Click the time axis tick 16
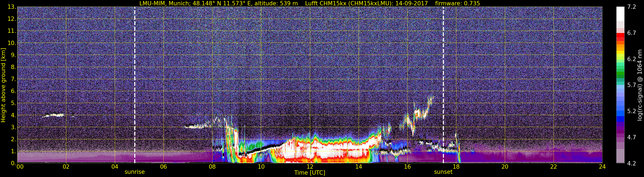The height and width of the screenshot is (177, 644). tap(407, 167)
